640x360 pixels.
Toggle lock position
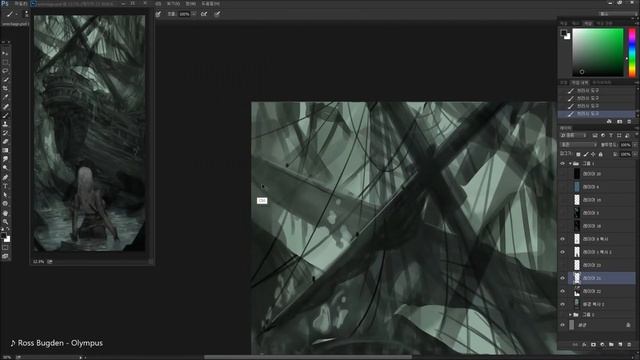[x=593, y=154]
